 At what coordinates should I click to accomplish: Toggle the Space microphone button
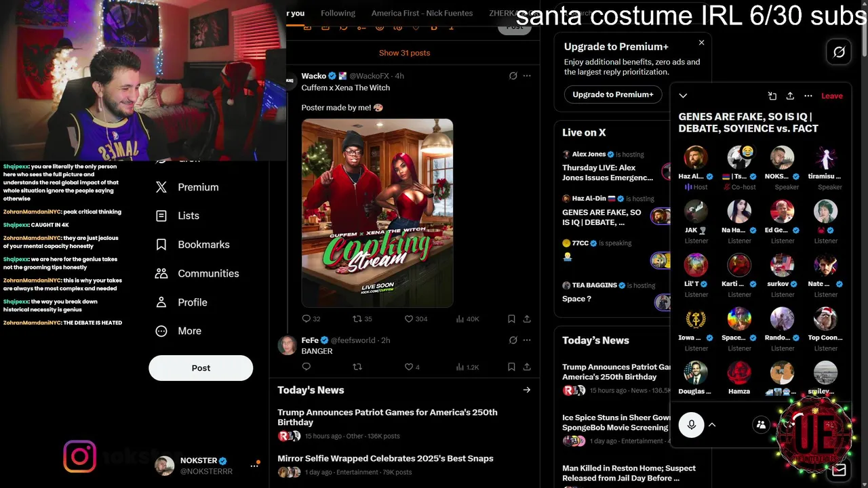(691, 425)
